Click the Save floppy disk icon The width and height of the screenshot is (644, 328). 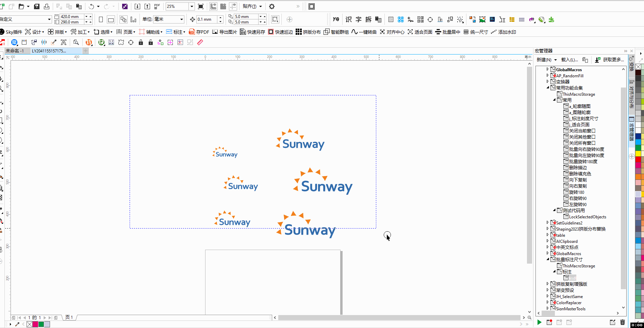(x=37, y=6)
